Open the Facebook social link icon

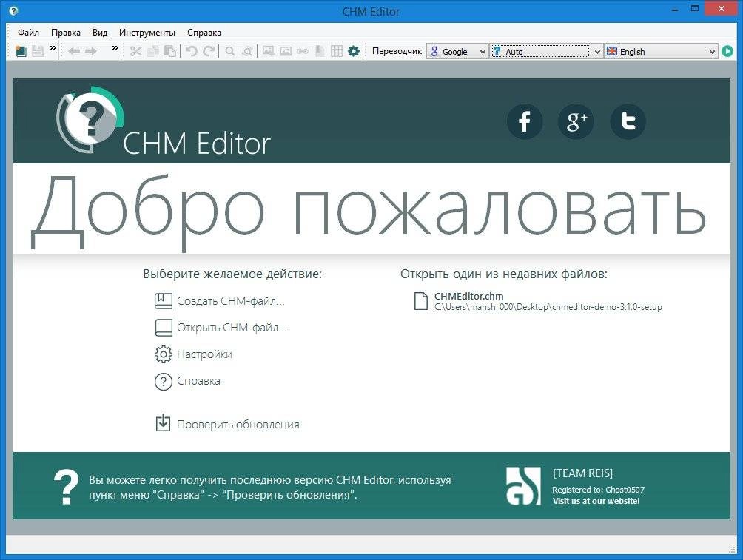pyautogui.click(x=525, y=121)
